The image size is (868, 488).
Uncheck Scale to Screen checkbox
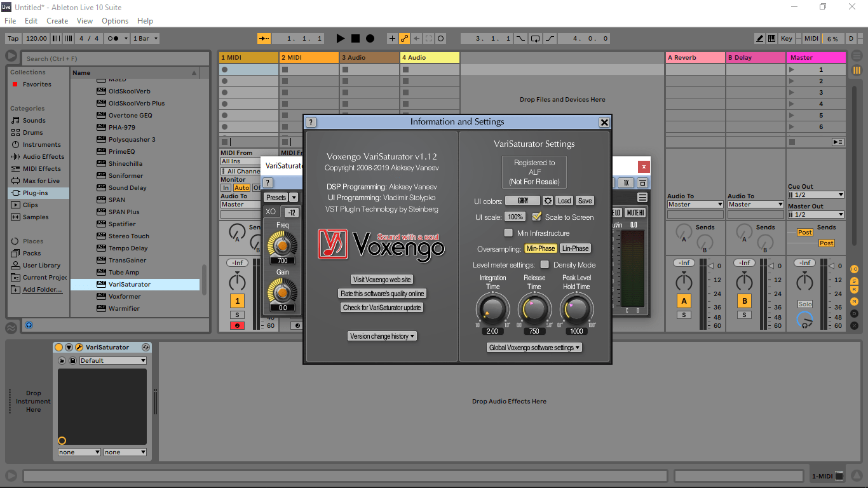tap(536, 217)
